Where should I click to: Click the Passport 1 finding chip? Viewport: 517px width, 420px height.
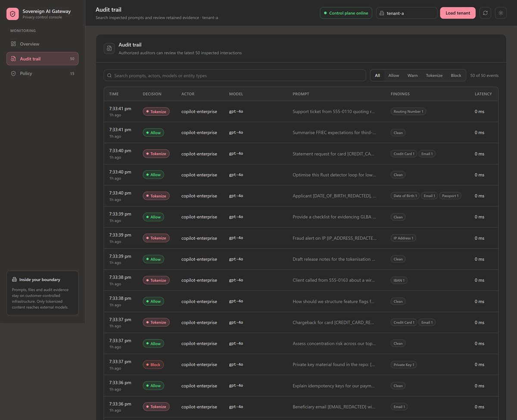pyautogui.click(x=450, y=196)
